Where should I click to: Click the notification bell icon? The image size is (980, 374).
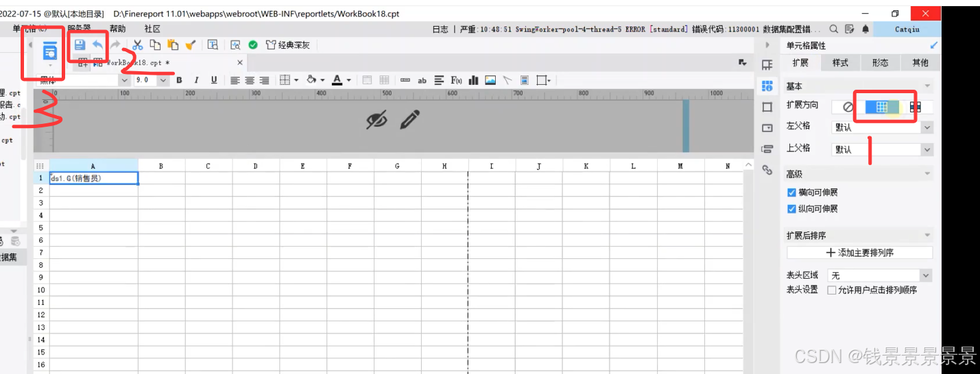[865, 29]
